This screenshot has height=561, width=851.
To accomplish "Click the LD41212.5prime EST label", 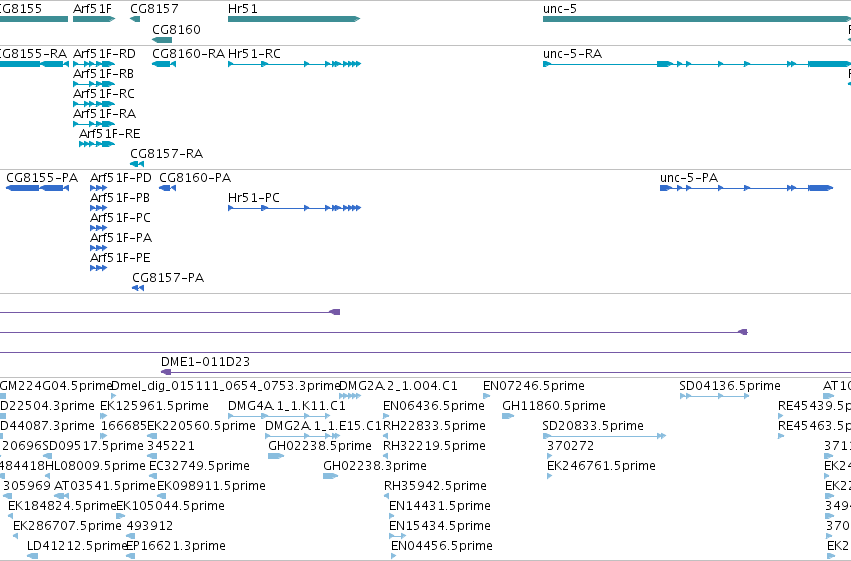I will point(77,546).
